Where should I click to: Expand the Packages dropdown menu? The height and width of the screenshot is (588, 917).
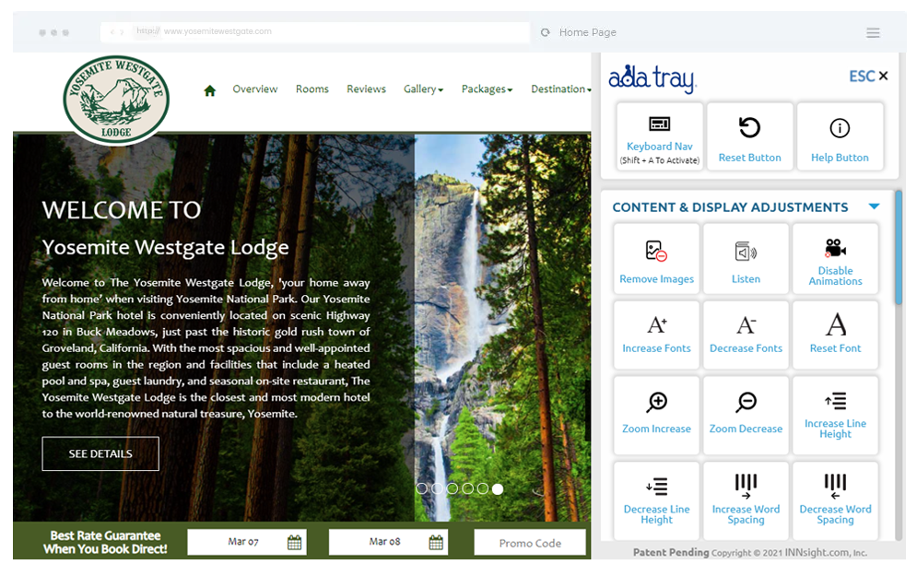[487, 88]
